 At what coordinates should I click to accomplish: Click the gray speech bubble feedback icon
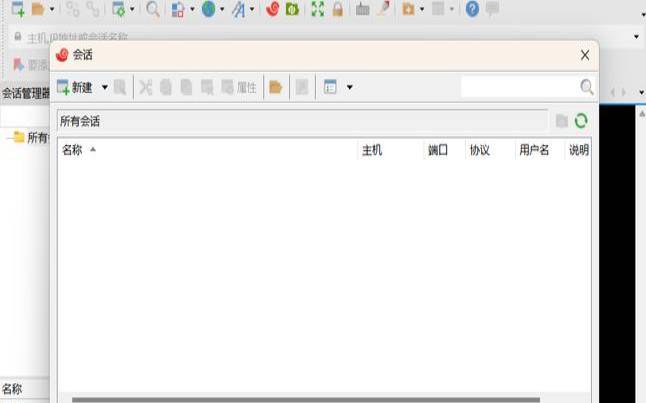pos(492,9)
